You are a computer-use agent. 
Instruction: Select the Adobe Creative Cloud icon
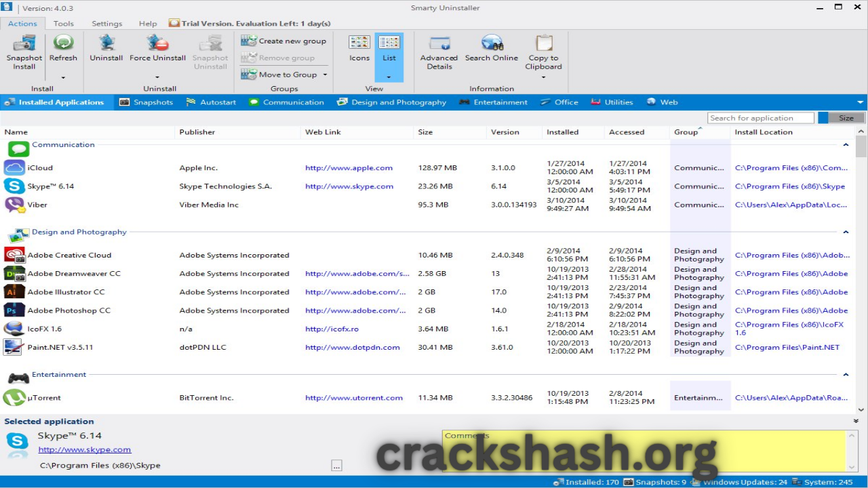click(14, 255)
